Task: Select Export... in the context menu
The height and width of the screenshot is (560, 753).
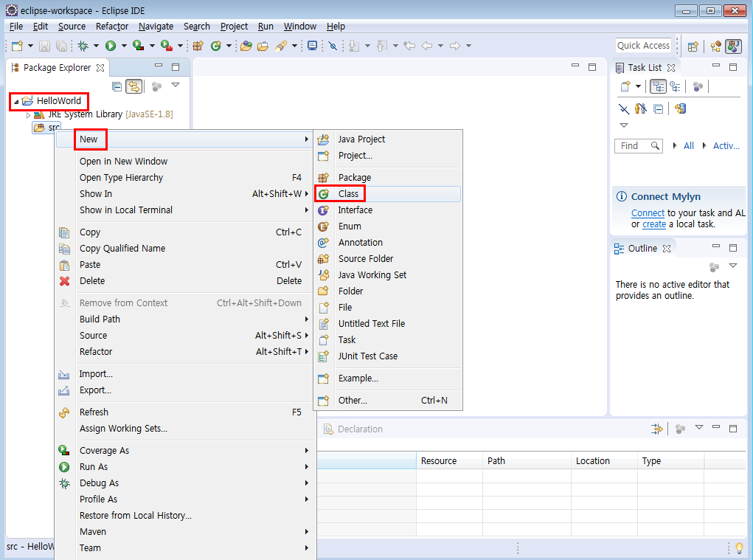Action: [x=184, y=390]
